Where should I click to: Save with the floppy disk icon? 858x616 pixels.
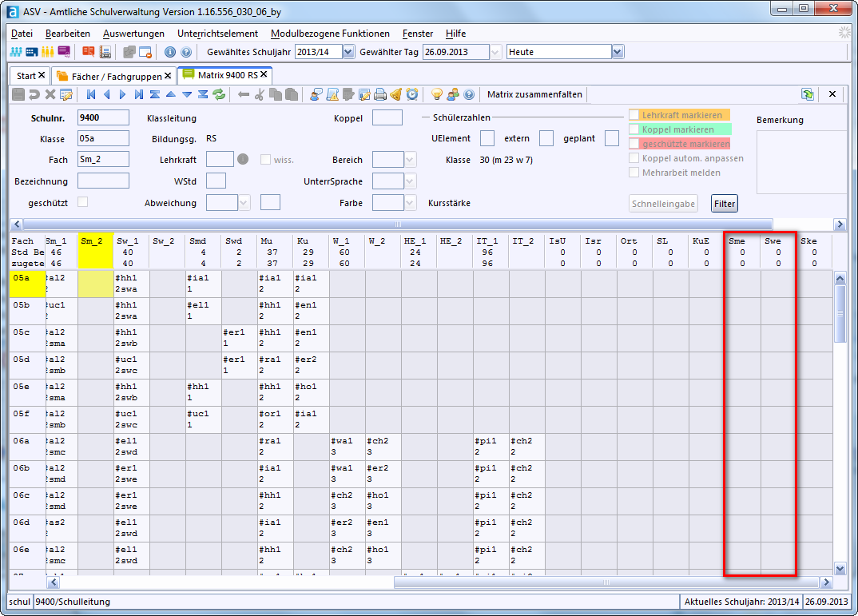point(18,94)
